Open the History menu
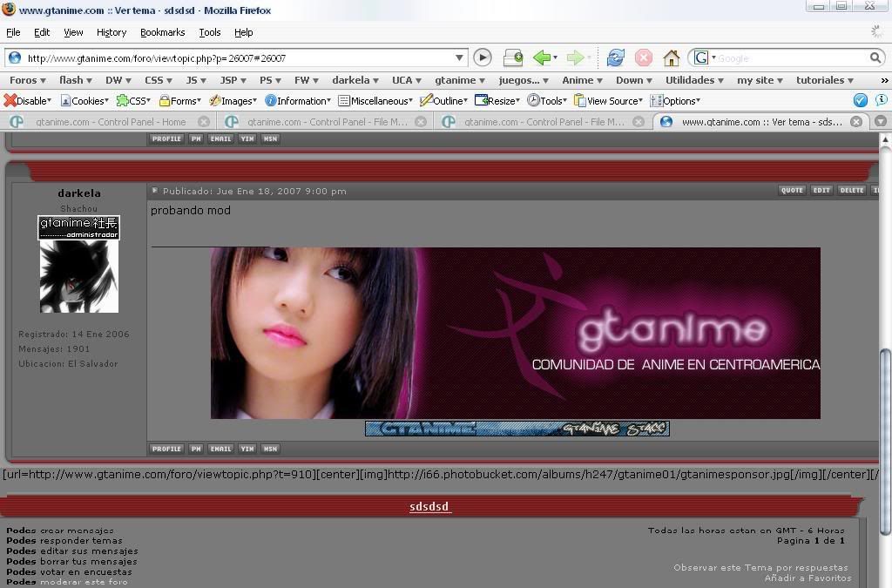The height and width of the screenshot is (588, 892). click(x=111, y=32)
